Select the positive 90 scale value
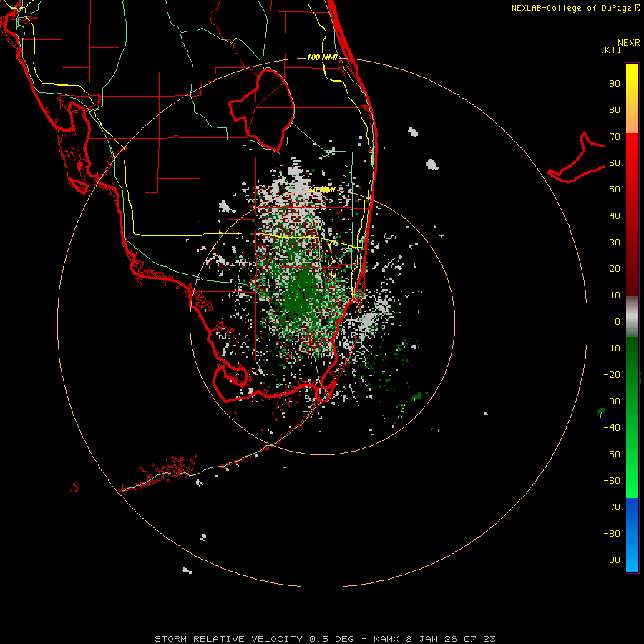This screenshot has width=644, height=644. click(615, 84)
